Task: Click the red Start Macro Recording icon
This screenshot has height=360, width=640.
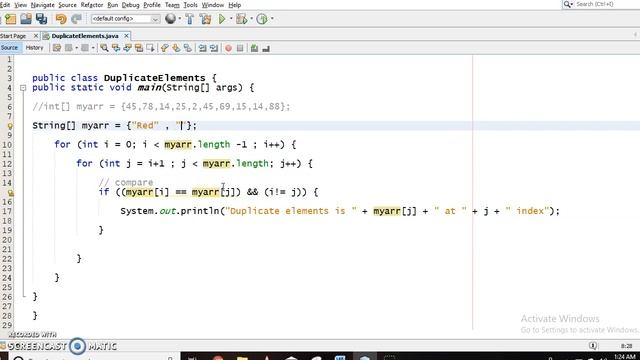Action: (229, 48)
